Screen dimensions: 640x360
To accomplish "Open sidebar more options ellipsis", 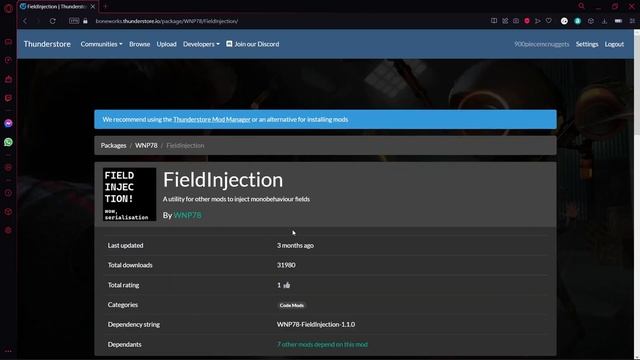I will coord(8,351).
